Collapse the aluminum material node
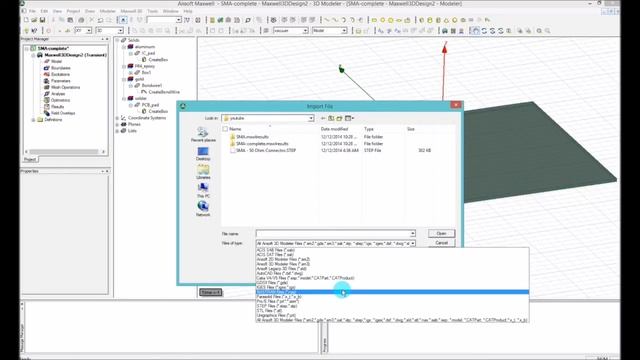Image resolution: width=640 pixels, height=360 pixels. tap(124, 47)
